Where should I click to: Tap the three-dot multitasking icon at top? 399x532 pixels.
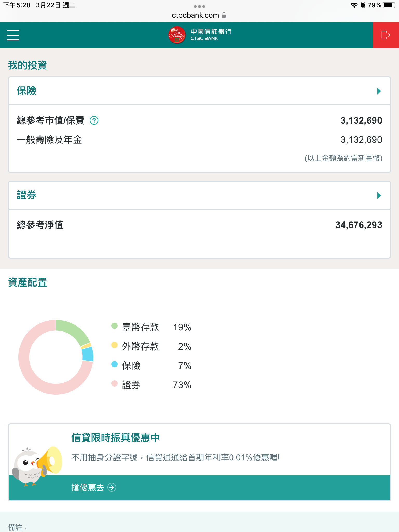click(199, 6)
